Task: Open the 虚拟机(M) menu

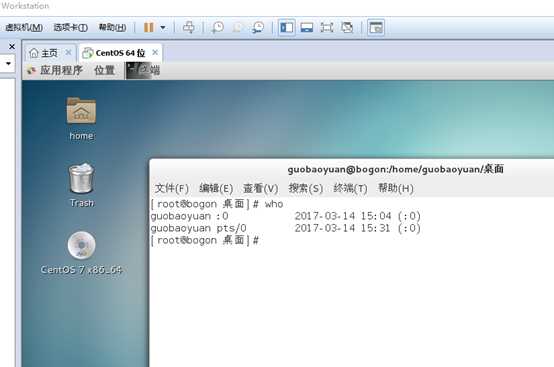Action: click(x=24, y=28)
